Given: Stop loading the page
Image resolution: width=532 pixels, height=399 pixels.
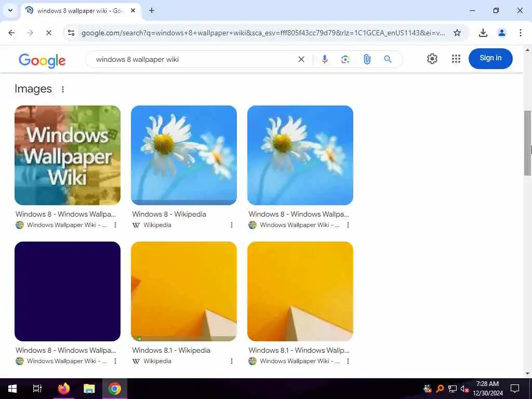Looking at the screenshot, I should (48, 33).
